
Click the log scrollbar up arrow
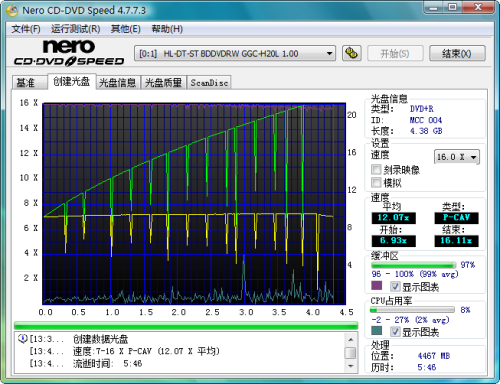point(351,339)
